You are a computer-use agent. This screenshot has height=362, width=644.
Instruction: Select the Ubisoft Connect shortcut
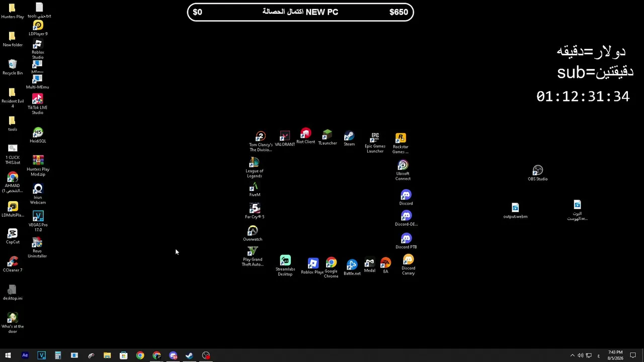(x=403, y=170)
